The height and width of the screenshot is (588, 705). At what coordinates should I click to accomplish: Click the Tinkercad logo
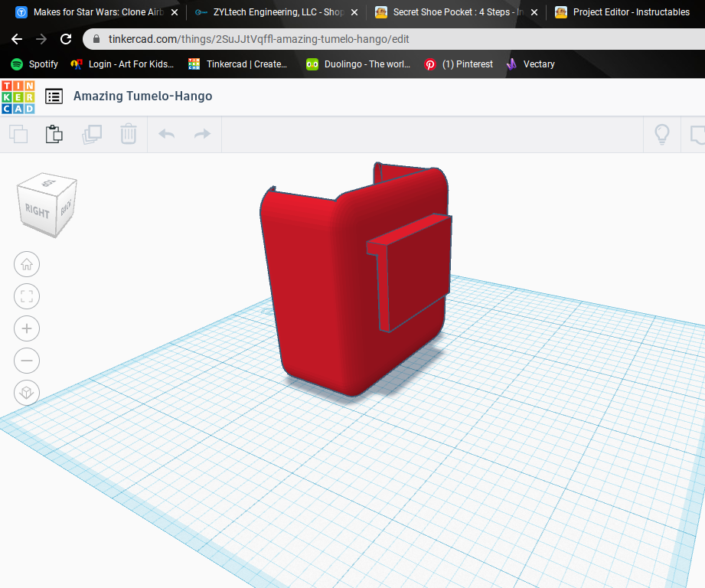coord(18,96)
